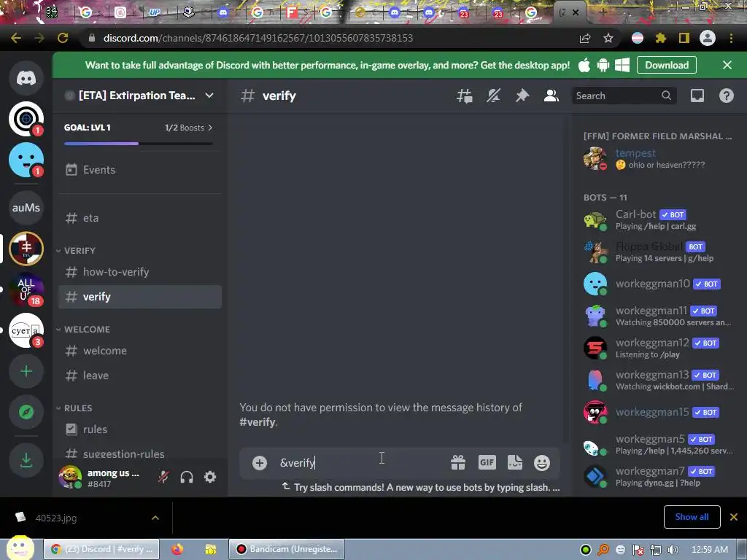
Task: Switch to Bandicam in taskbar
Action: pos(286,549)
